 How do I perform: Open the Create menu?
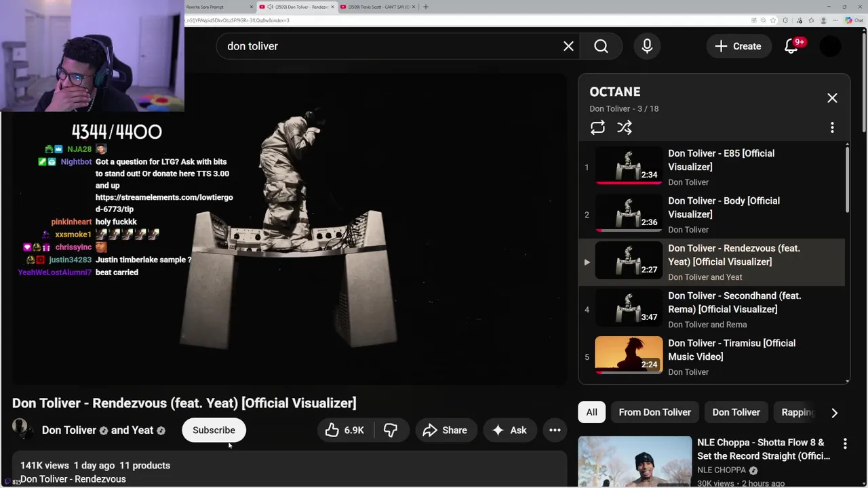(738, 46)
